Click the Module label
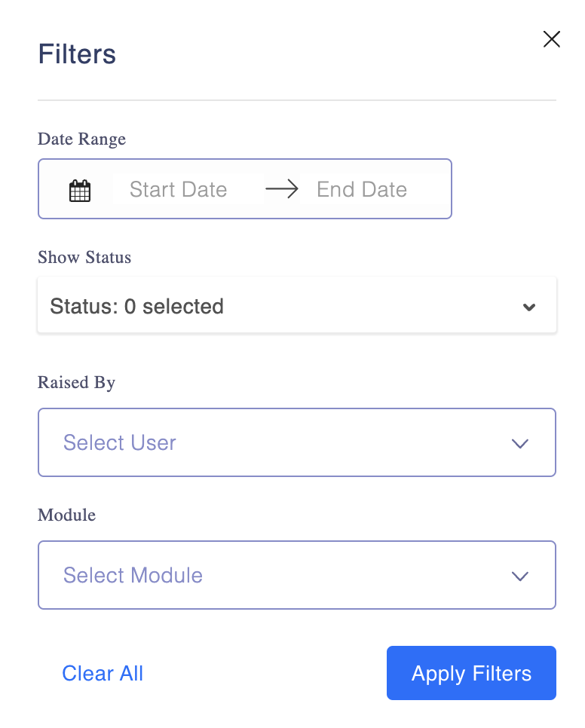 coord(66,515)
